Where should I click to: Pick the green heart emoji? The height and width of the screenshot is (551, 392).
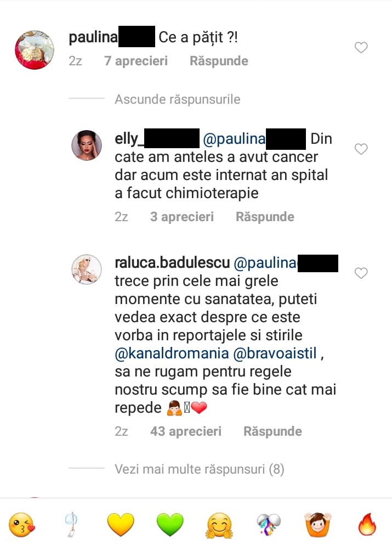click(x=170, y=525)
